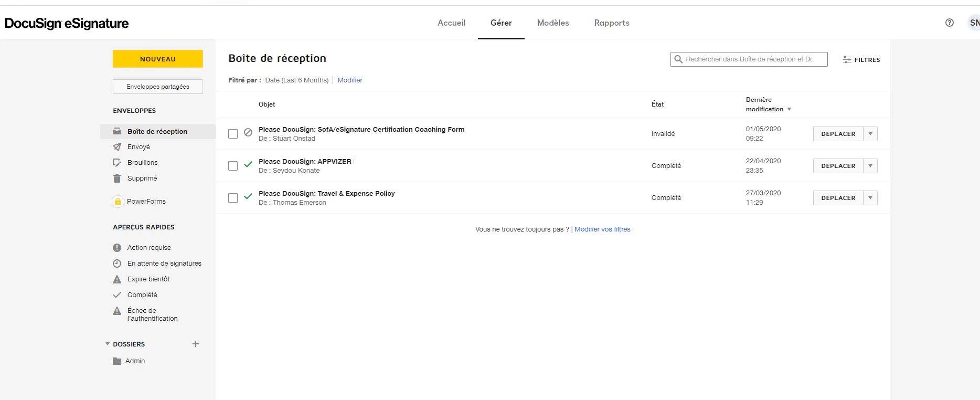Image resolution: width=980 pixels, height=400 pixels.
Task: Open the SN user profile avatar
Action: (974, 23)
